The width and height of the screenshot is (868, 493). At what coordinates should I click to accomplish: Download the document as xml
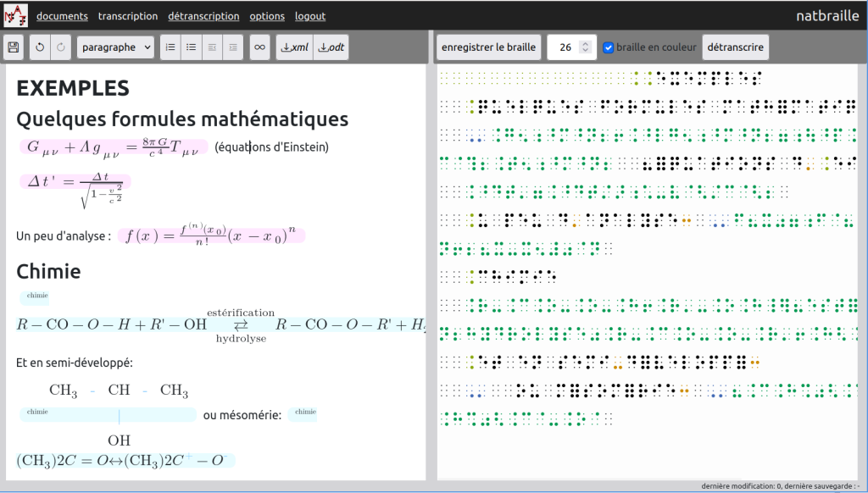click(294, 47)
